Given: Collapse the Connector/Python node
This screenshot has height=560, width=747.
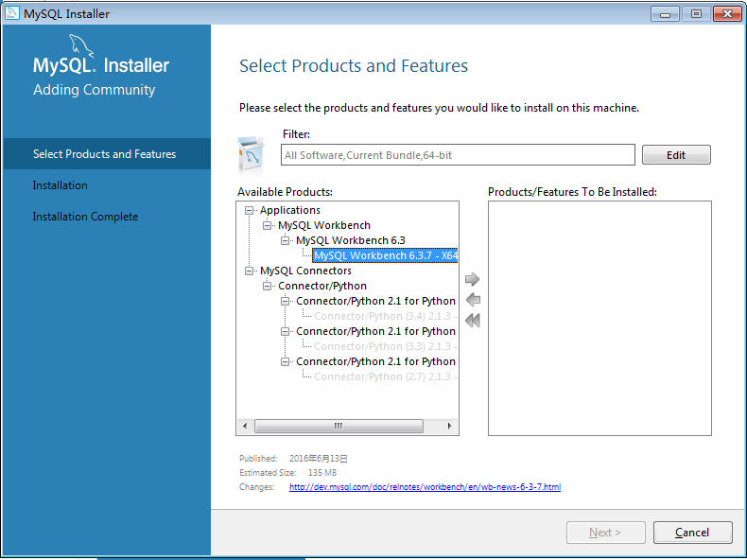Looking at the screenshot, I should 267,286.
